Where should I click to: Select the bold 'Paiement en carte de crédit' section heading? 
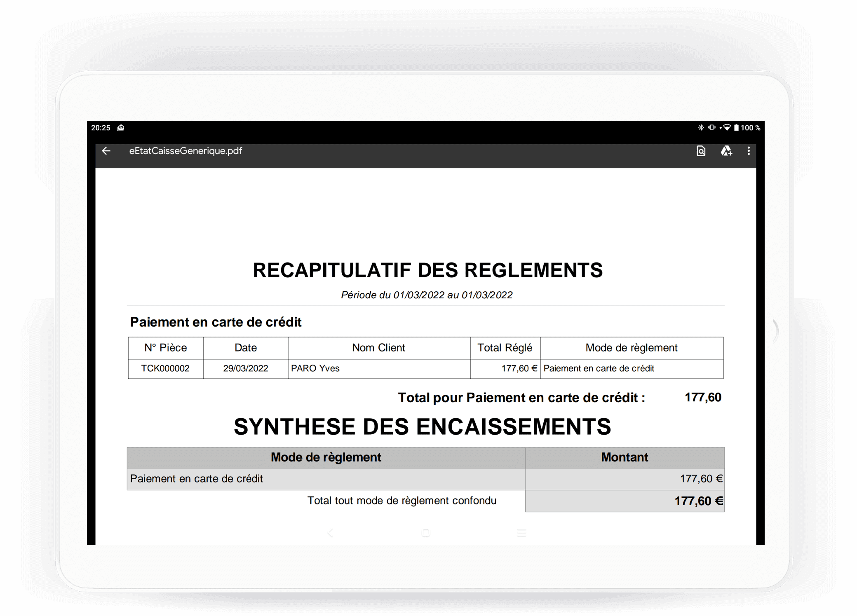(216, 322)
